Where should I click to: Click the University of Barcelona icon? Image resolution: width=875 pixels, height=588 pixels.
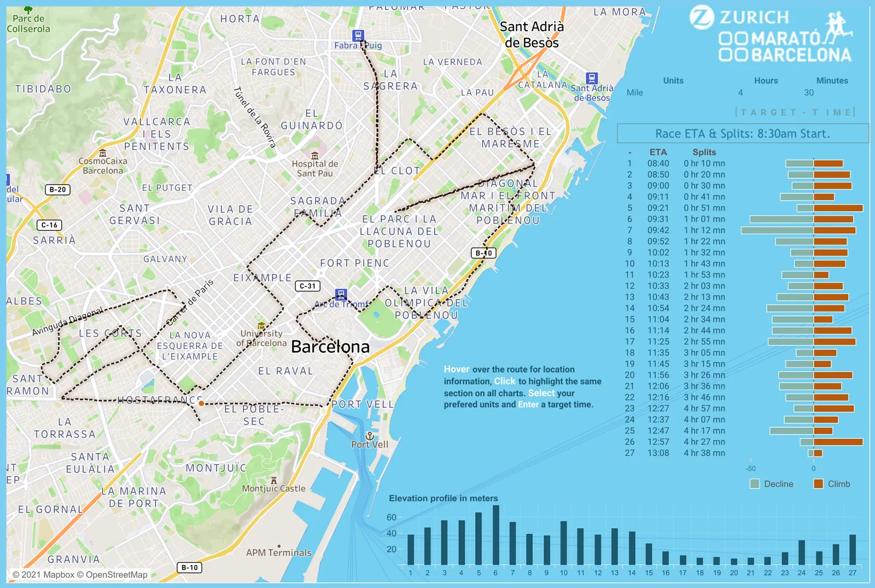[261, 326]
